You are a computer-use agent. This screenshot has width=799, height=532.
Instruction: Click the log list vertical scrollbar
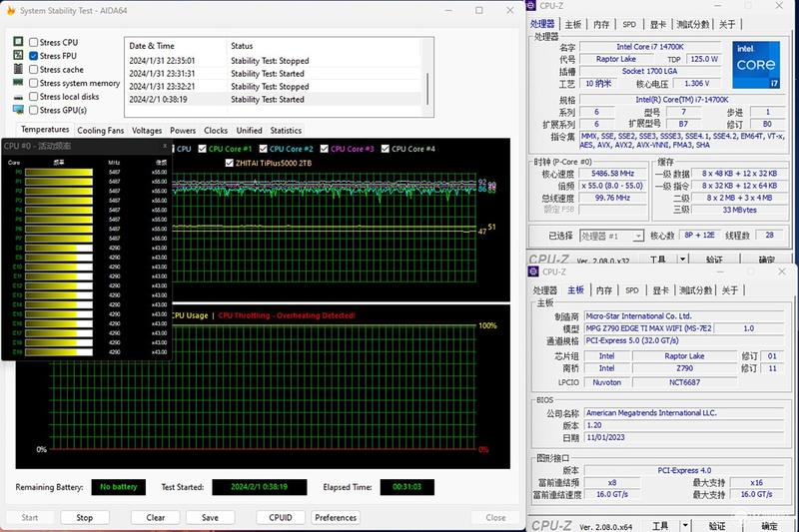coord(427,79)
